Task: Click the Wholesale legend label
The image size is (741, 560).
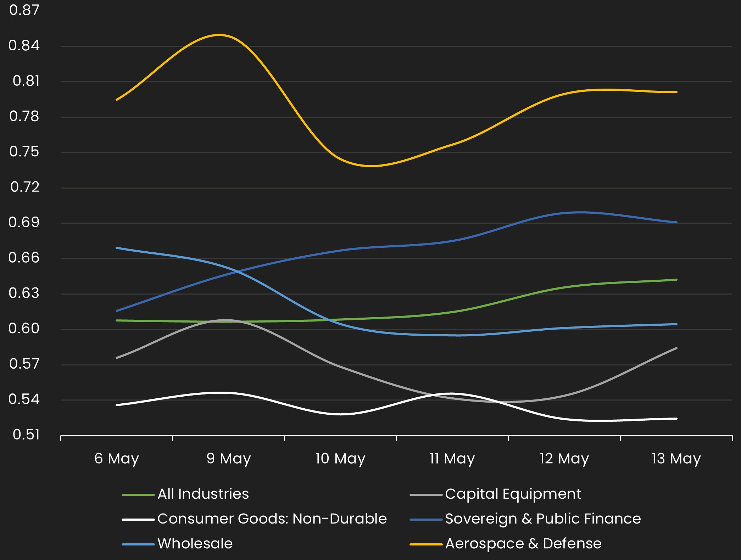Action: point(195,544)
